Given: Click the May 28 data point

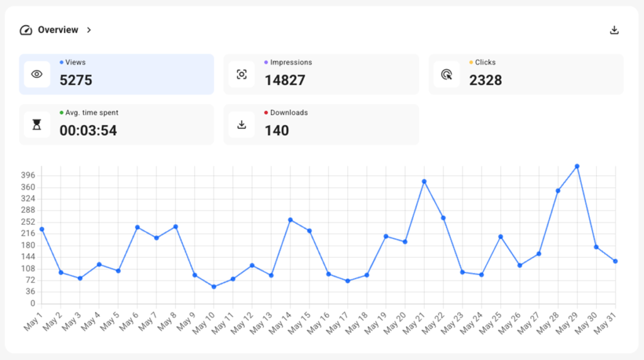Looking at the screenshot, I should point(558,191).
